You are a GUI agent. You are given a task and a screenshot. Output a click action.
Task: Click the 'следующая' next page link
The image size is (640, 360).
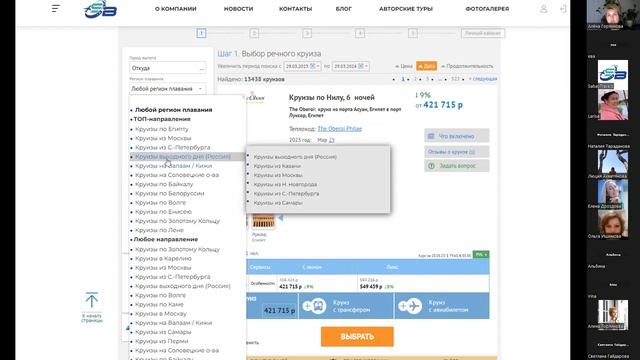(483, 79)
